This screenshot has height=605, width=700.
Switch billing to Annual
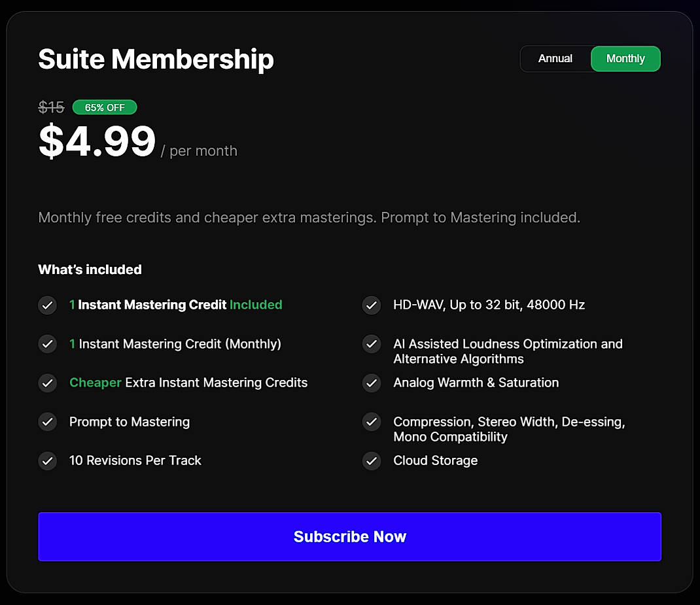click(555, 58)
